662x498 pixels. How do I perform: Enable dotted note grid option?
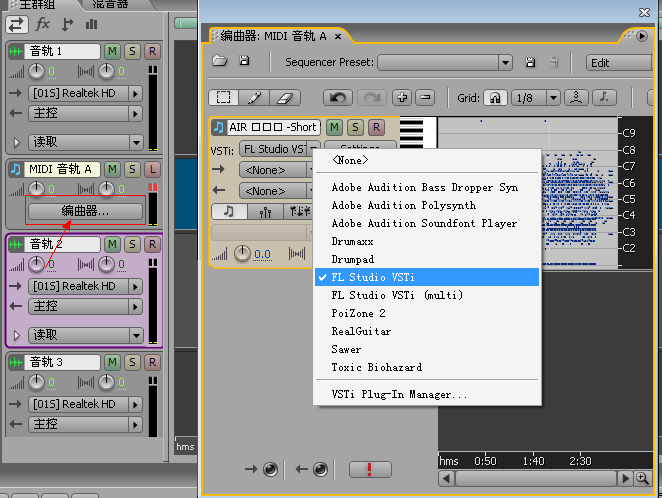click(x=605, y=98)
